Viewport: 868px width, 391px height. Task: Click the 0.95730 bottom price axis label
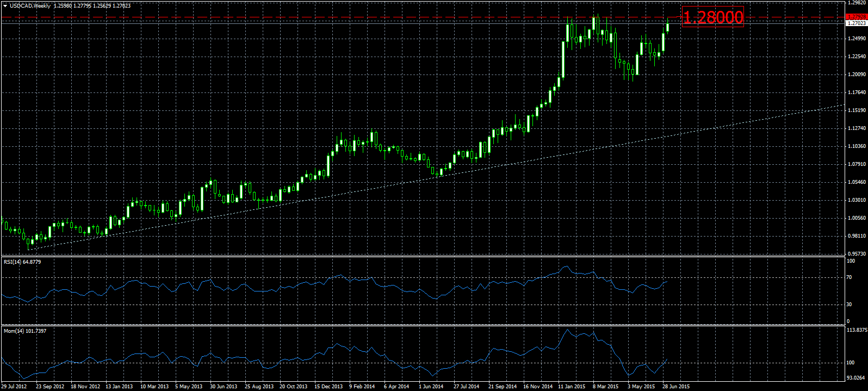tap(857, 254)
